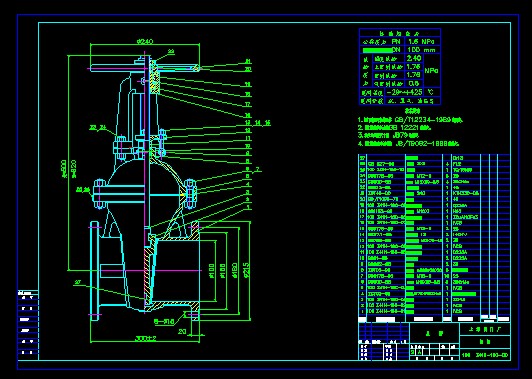532x379 pixels.
Task: Select the ø180 bolt circle dimension
Action: [234, 270]
